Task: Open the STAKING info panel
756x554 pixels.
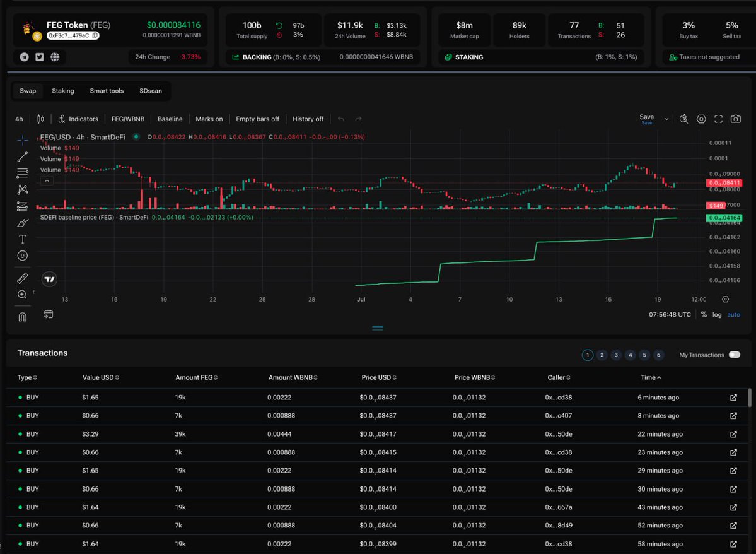Action: tap(541, 57)
